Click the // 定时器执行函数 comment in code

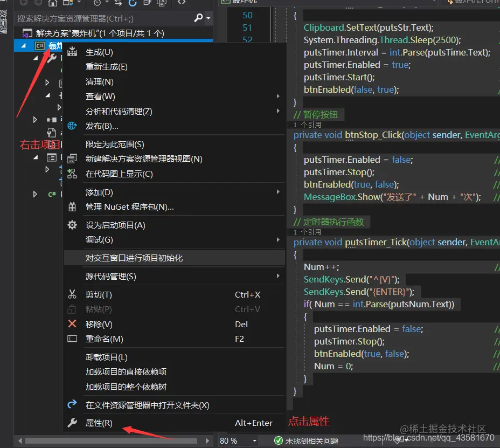[329, 222]
